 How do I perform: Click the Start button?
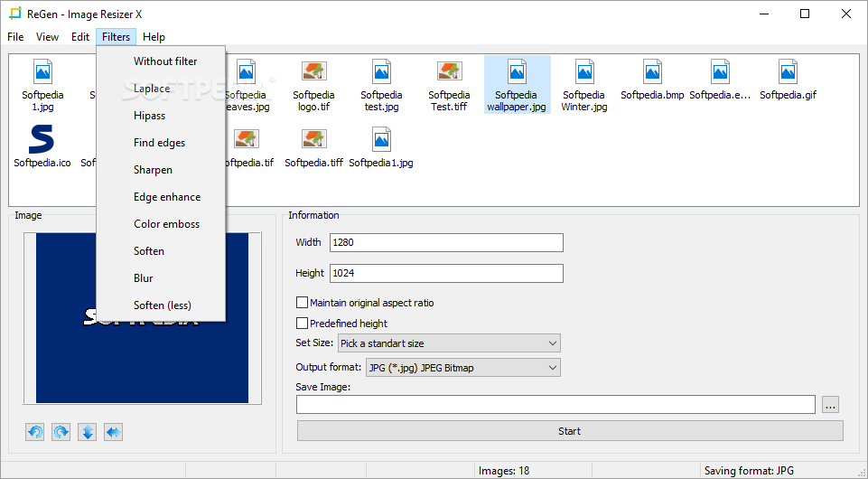[570, 431]
